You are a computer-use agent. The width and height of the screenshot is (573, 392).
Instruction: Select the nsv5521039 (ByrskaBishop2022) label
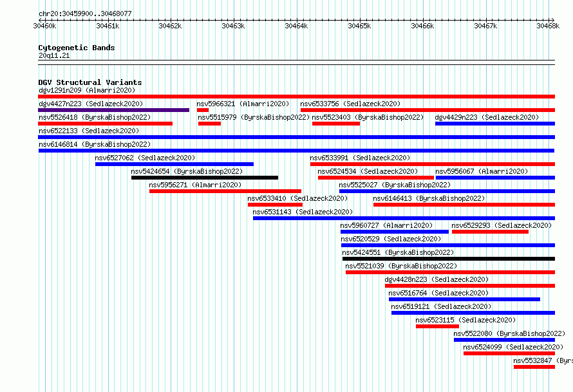point(401,266)
